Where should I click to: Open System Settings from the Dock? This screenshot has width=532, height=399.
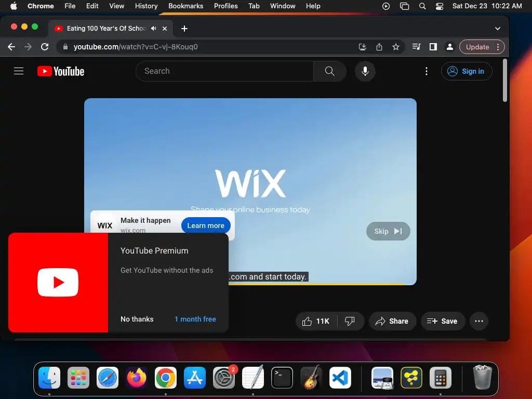(x=224, y=378)
